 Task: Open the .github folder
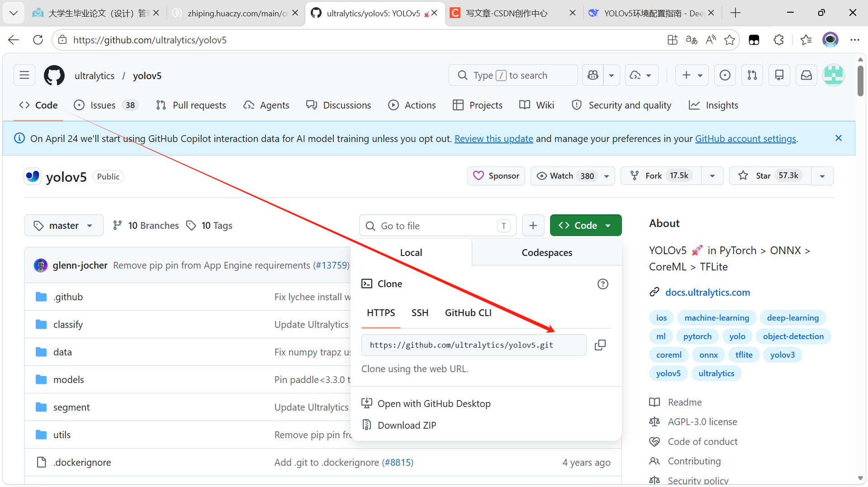(68, 297)
